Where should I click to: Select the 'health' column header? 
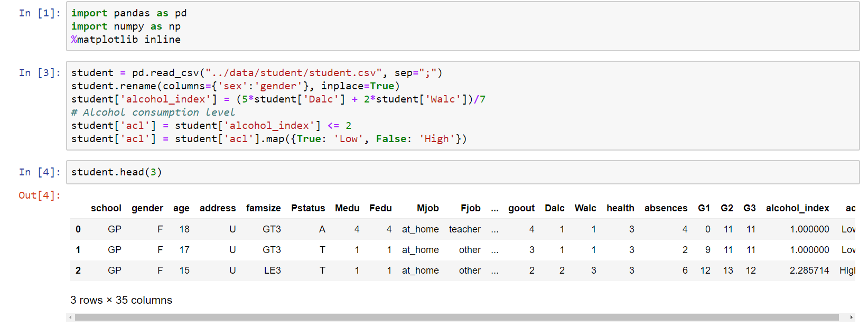click(x=620, y=208)
